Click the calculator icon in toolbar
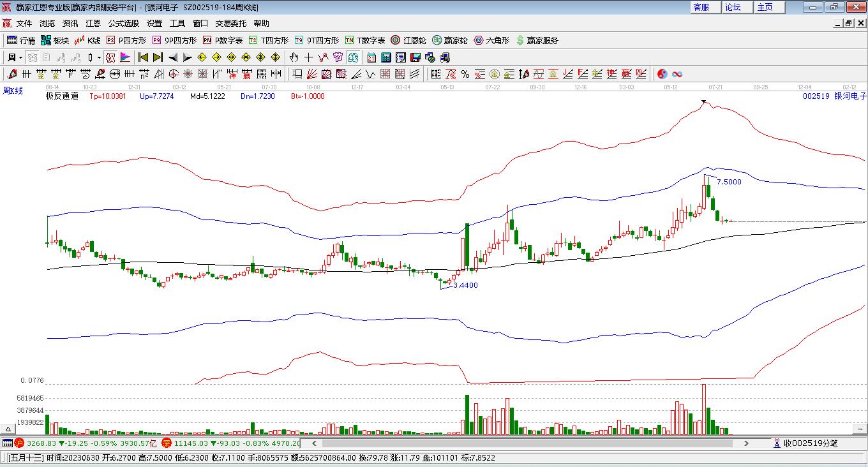 (385, 57)
